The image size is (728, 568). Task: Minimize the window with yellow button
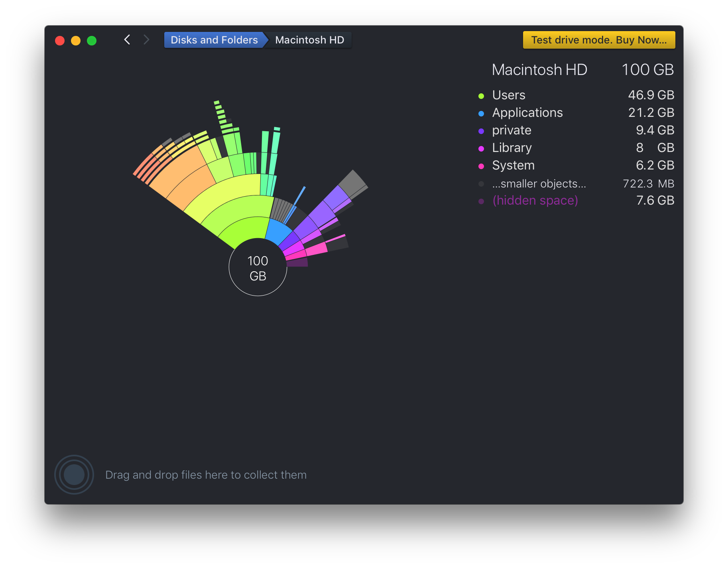tap(76, 41)
